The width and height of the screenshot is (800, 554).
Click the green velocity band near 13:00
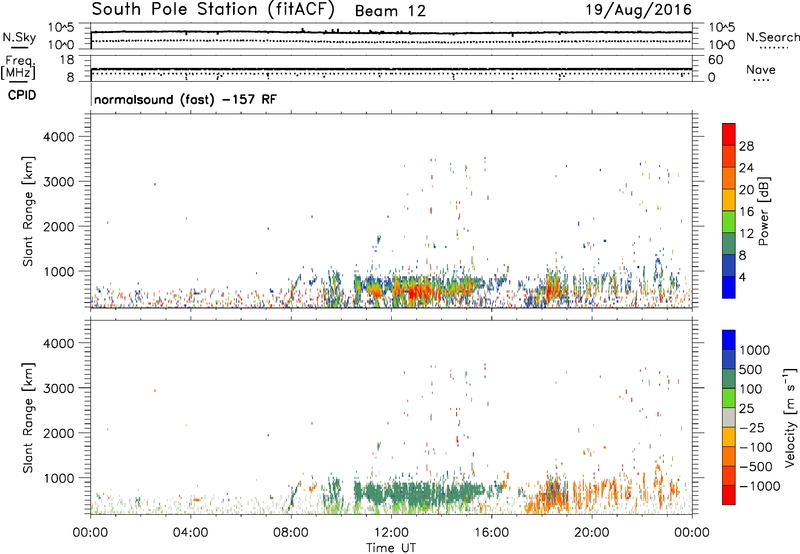click(418, 492)
